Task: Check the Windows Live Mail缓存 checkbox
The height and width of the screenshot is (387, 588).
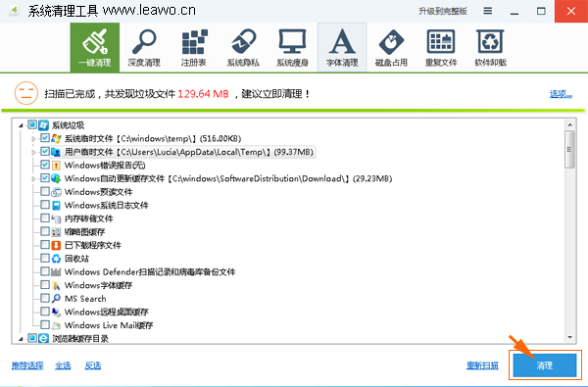Action: (45, 324)
